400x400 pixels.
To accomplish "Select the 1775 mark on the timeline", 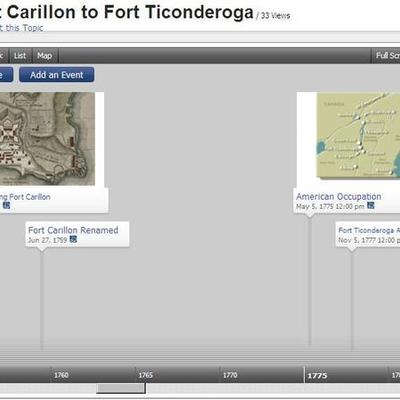I will tap(317, 376).
